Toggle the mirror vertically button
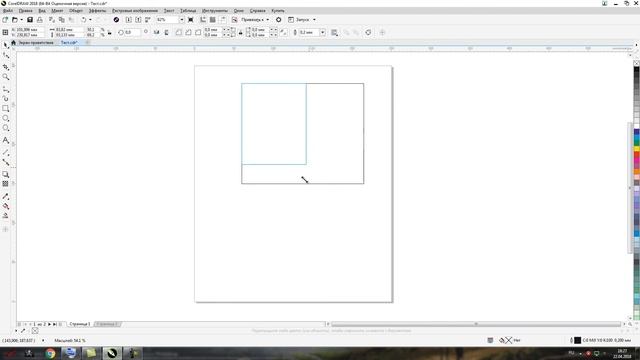 pos(167,32)
